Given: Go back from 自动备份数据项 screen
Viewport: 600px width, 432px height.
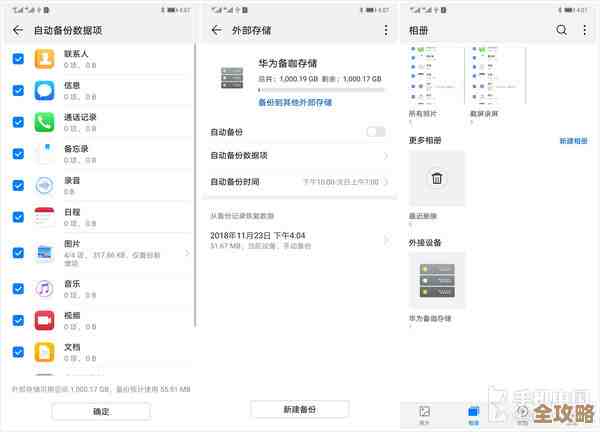Looking at the screenshot, I should (x=18, y=30).
